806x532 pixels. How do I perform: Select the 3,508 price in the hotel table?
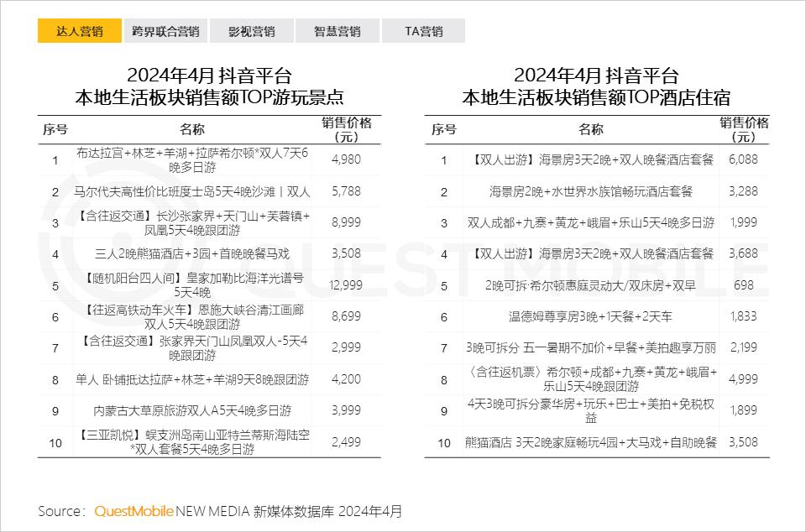pyautogui.click(x=743, y=442)
